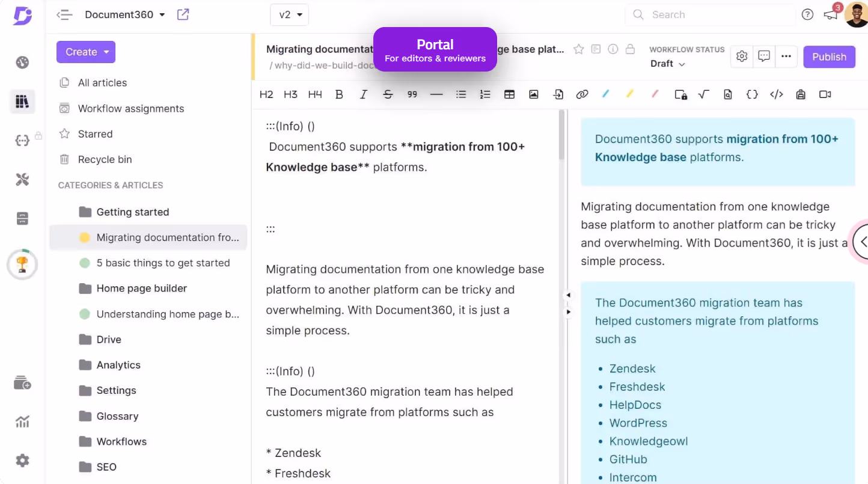Open Settings from the bottom sidebar gear
The width and height of the screenshot is (868, 484).
[x=22, y=461]
